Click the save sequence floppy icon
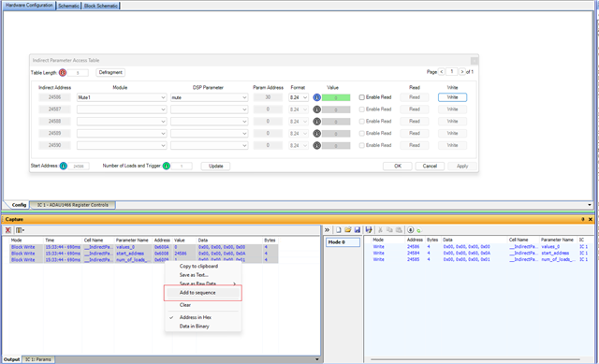Viewport: 599px width, 364px height. click(358, 230)
